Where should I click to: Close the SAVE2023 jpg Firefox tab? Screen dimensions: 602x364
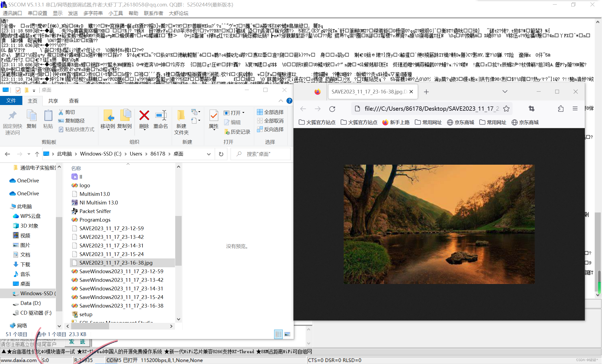411,92
